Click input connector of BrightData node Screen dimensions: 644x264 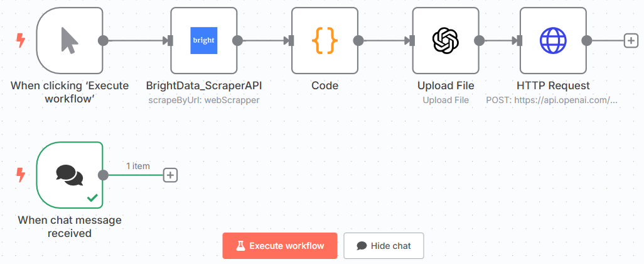point(170,40)
